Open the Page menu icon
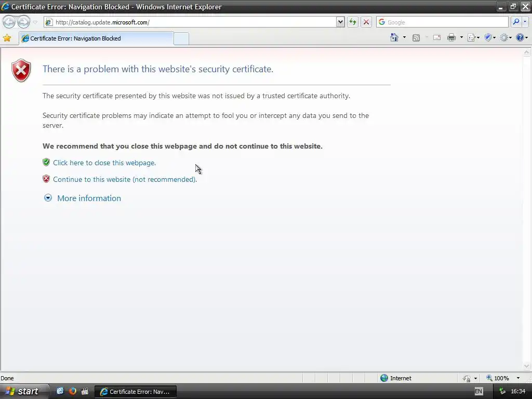This screenshot has height=399, width=532. click(473, 37)
